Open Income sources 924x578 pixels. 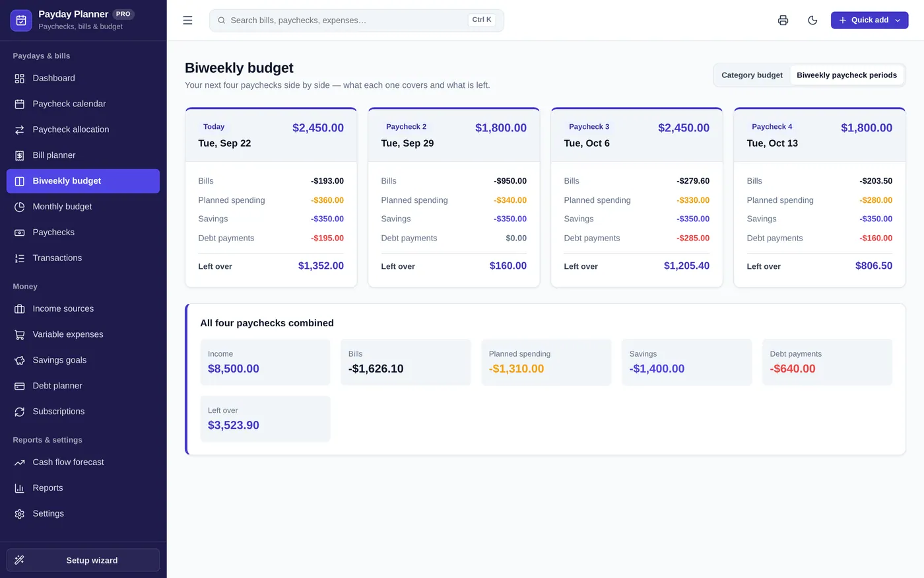[83, 308]
